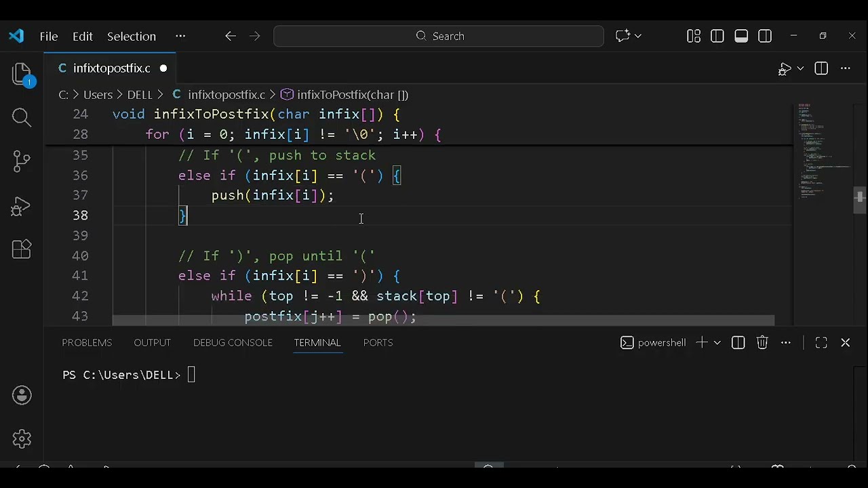Open the Extensions view

[22, 249]
